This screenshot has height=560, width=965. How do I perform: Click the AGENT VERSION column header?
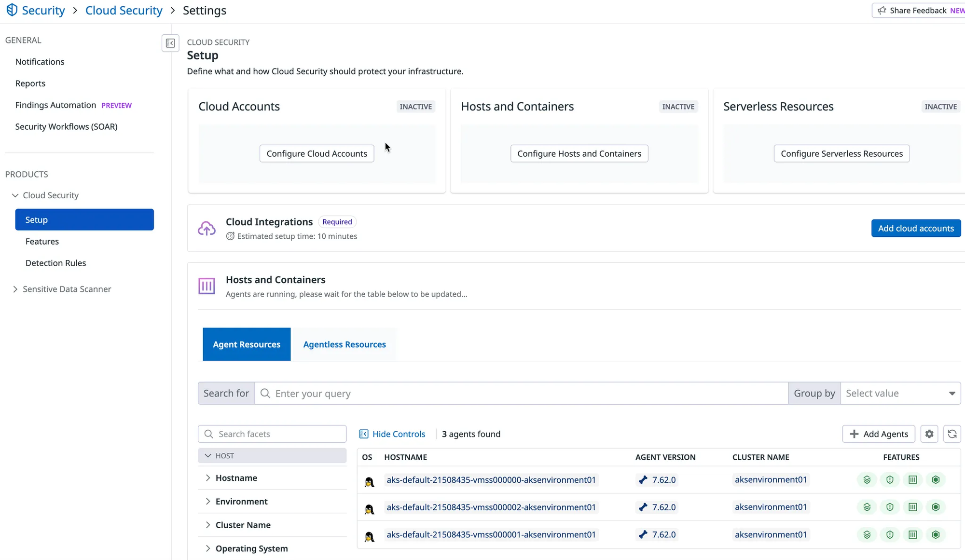click(665, 457)
